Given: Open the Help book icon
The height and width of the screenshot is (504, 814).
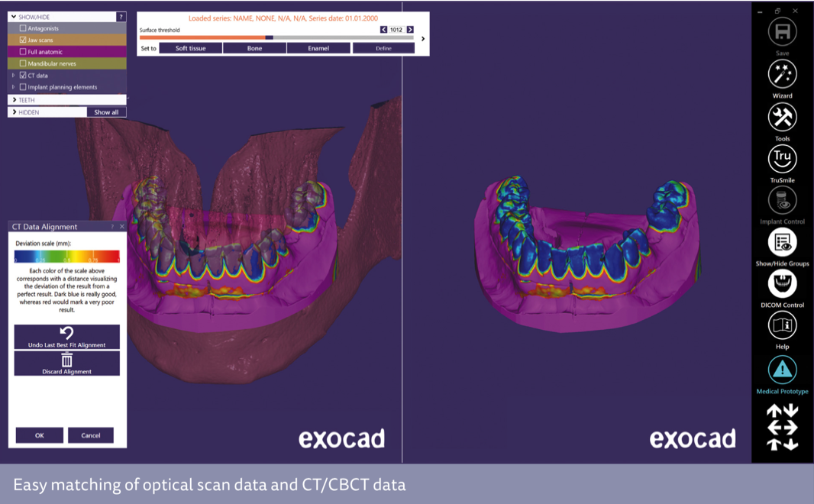Looking at the screenshot, I should pos(782,326).
